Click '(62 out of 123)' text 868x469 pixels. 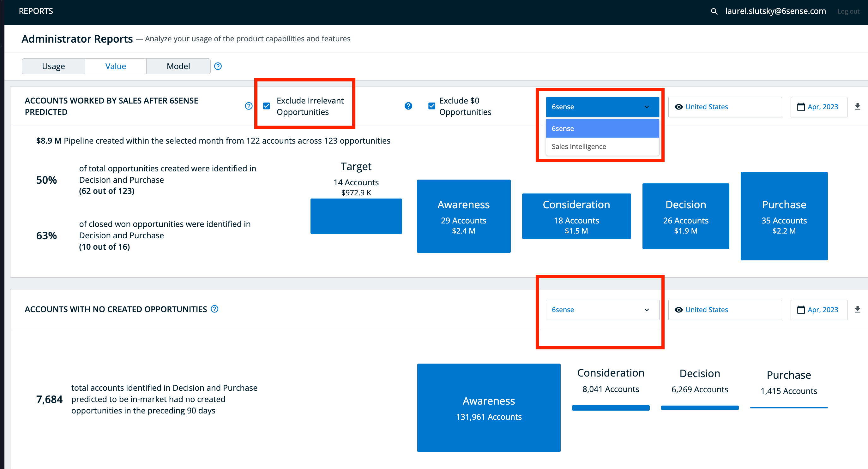(x=107, y=191)
